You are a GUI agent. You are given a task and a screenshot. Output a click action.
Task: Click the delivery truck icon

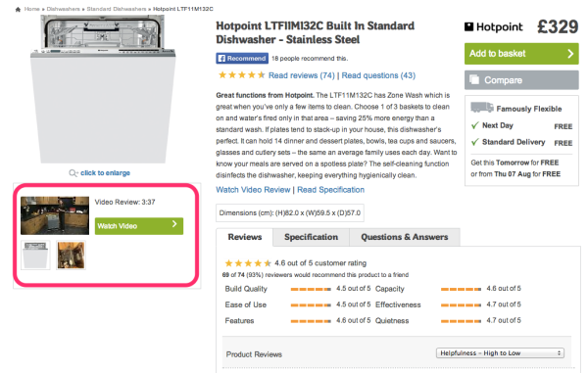pos(482,108)
